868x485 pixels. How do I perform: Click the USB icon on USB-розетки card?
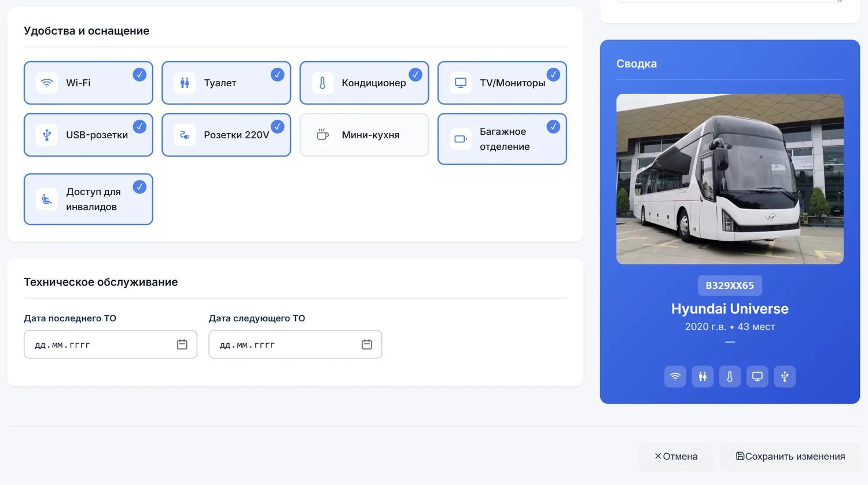click(47, 135)
